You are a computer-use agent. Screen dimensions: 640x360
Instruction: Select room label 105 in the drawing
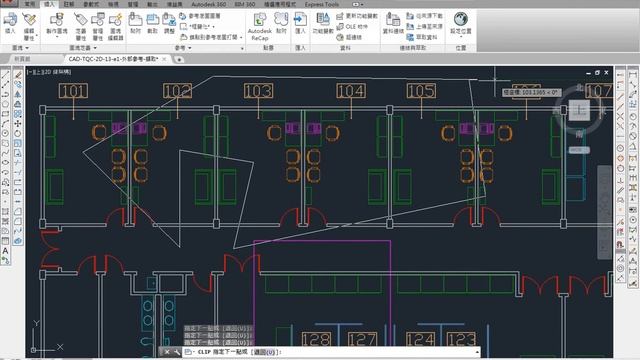421,91
